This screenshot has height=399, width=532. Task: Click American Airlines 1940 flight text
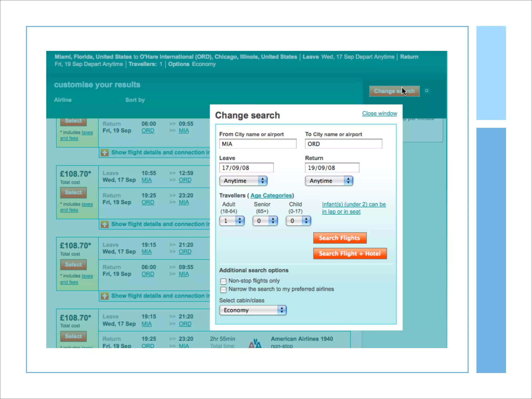point(302,339)
